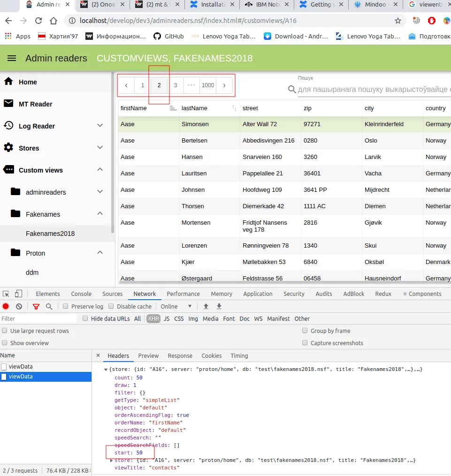Toggle the device toolbar icon in DevTools

pos(18,294)
